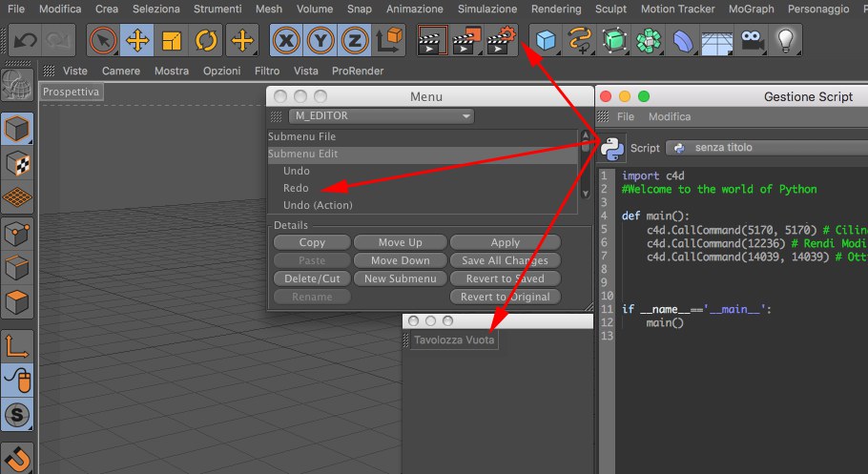Open the Sculpt menu
Image resolution: width=868 pixels, height=474 pixels.
click(610, 9)
